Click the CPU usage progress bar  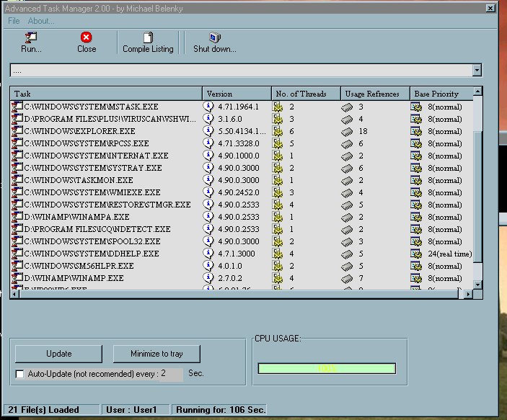(x=327, y=369)
